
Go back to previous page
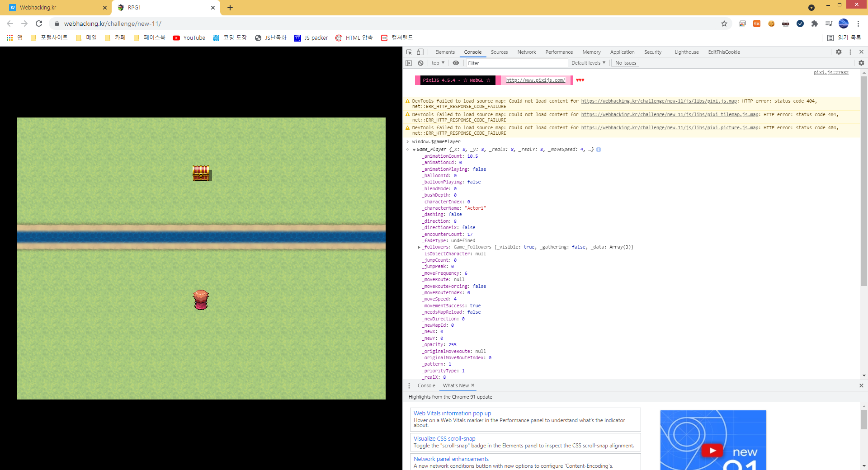[10, 23]
